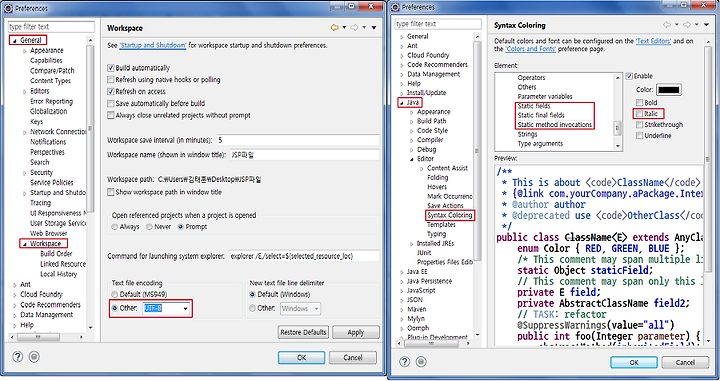Click the help icon in right Preferences window
The width and height of the screenshot is (720, 381).
(404, 362)
